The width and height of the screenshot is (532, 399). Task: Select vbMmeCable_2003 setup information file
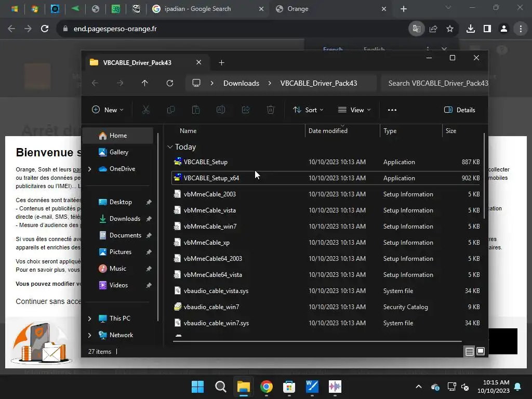(326, 194)
